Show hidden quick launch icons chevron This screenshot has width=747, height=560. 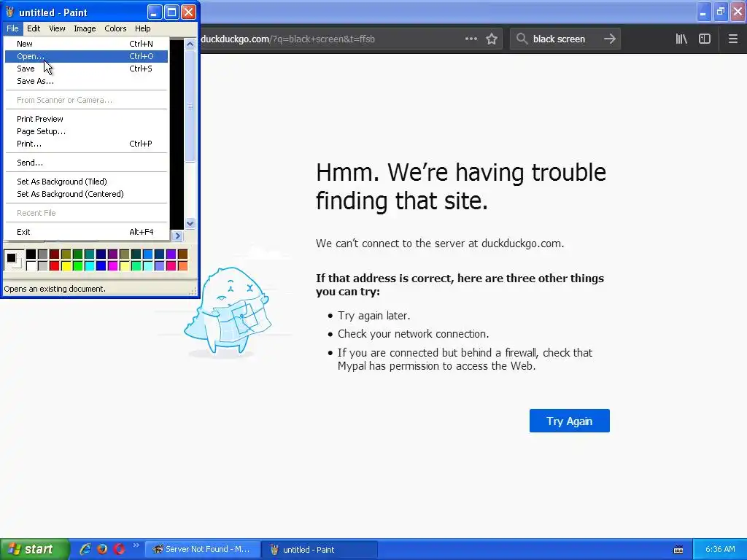(136, 545)
